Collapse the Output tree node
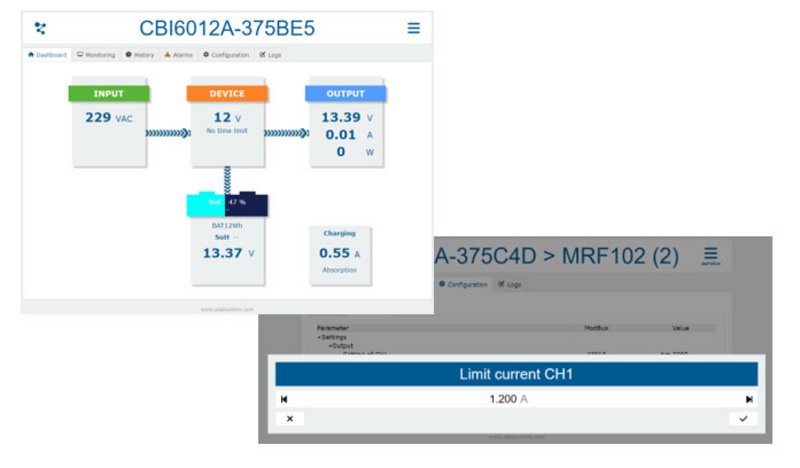Screen dimensions: 800x468 tap(341, 346)
